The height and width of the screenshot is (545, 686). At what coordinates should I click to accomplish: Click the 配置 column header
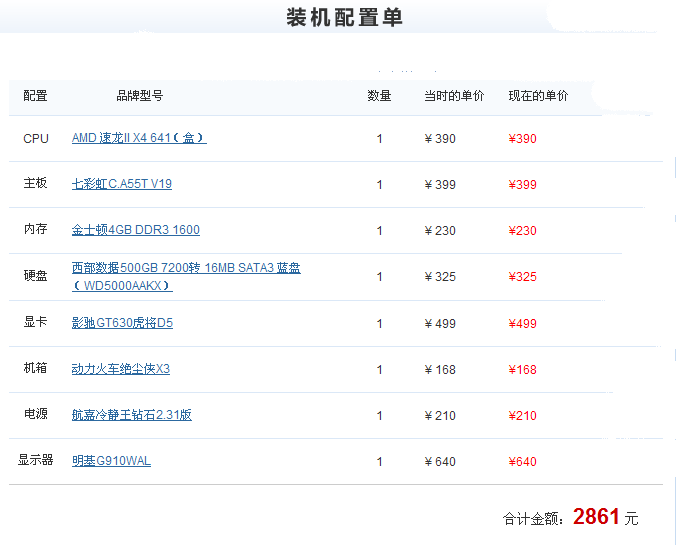click(x=35, y=95)
